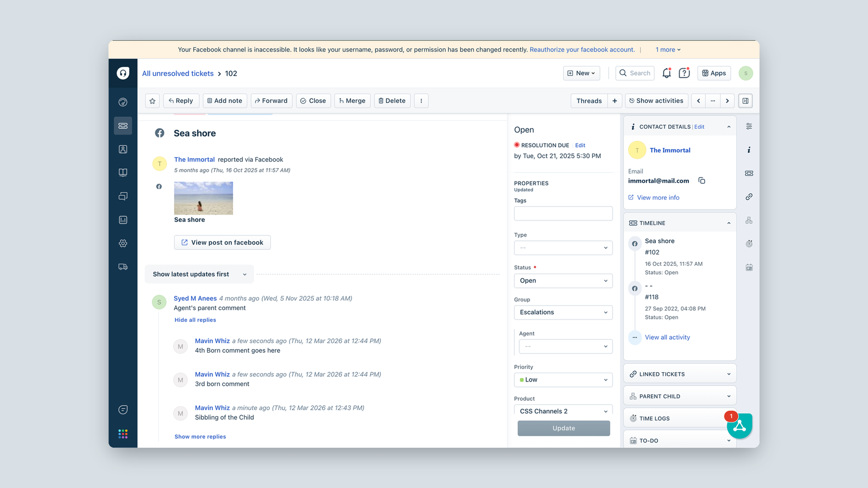Open the Threads tab button
The width and height of the screenshot is (868, 488).
[x=589, y=101]
